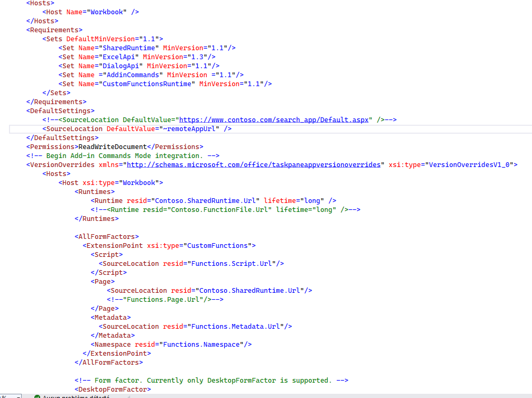Click the green 'no problems detected' checkmark icon
Image resolution: width=532 pixels, height=398 pixels.
[x=36, y=396]
